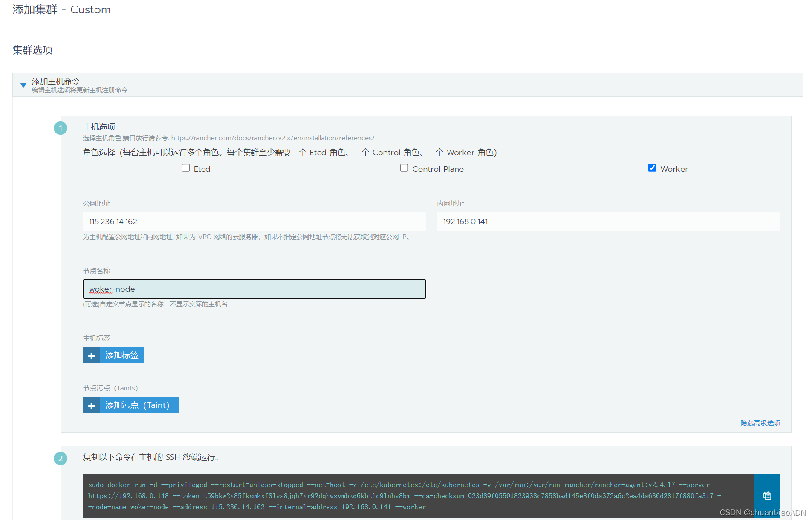Add a host label with 添加标签

pos(113,355)
